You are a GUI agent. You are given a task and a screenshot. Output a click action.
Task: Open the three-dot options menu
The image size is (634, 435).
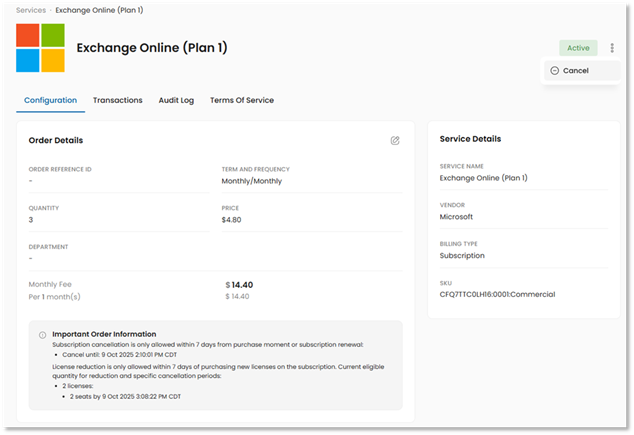pyautogui.click(x=612, y=48)
